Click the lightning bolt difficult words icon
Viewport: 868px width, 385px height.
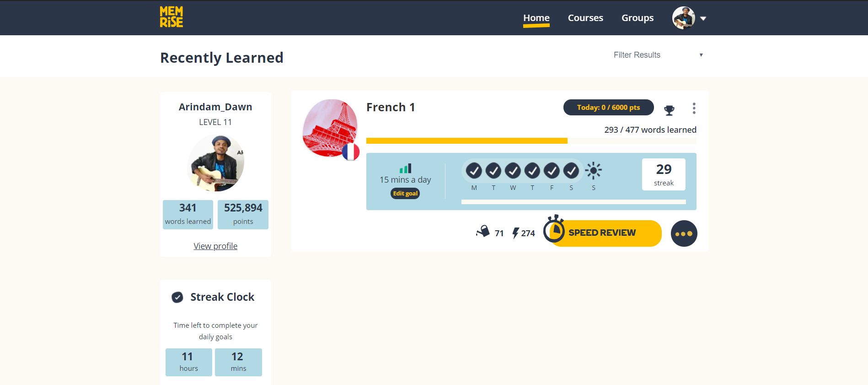pos(515,233)
